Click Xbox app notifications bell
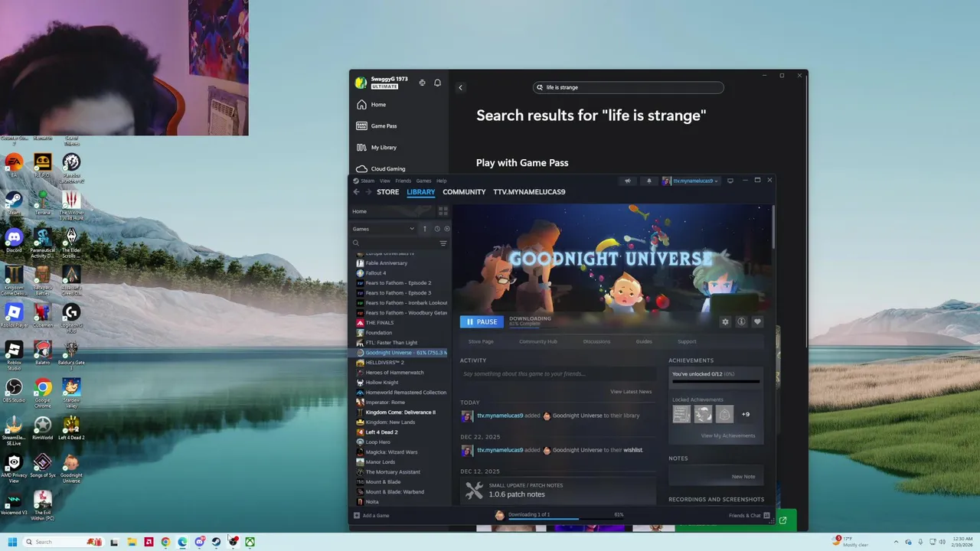 click(x=437, y=83)
